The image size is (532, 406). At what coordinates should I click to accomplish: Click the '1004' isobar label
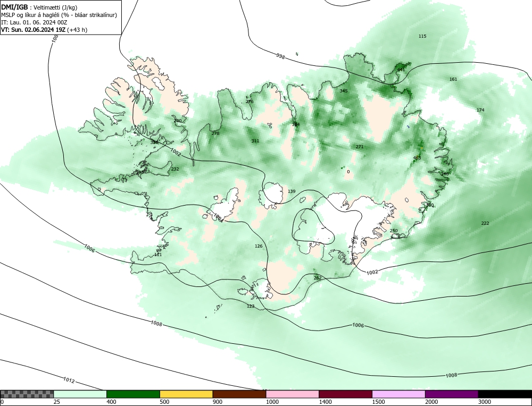coord(218,217)
